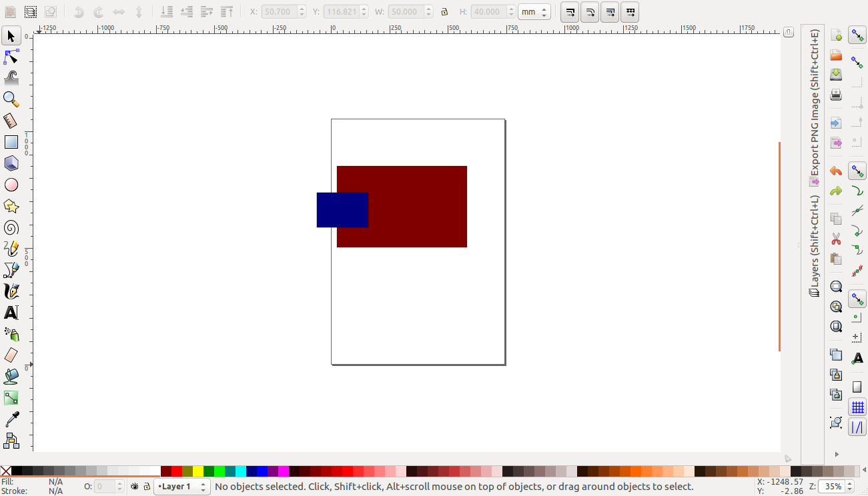Open the Layers docked tab
Image resolution: width=868 pixels, height=496 pixels.
tap(815, 245)
